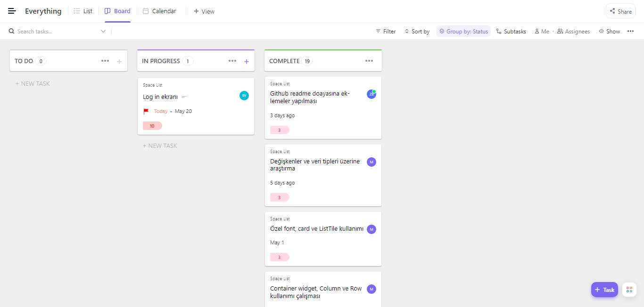Open the COMPLETE column ellipsis menu

369,60
